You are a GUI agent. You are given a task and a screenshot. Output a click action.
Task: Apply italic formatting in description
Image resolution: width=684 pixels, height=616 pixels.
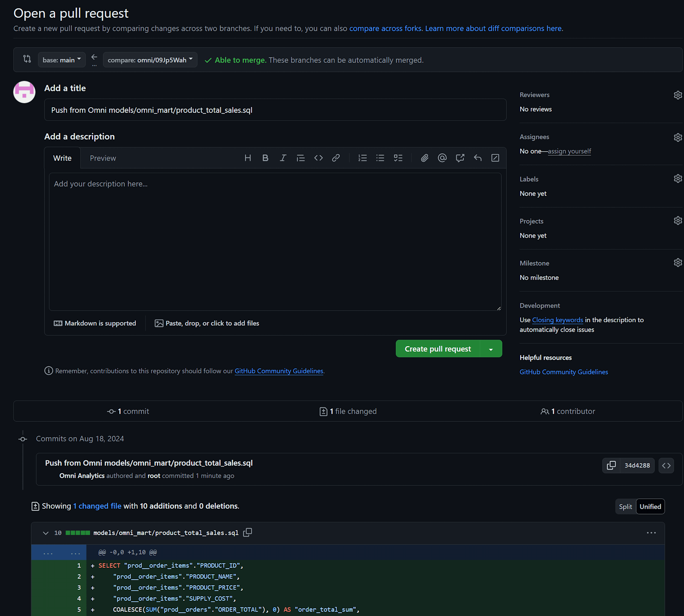(283, 158)
